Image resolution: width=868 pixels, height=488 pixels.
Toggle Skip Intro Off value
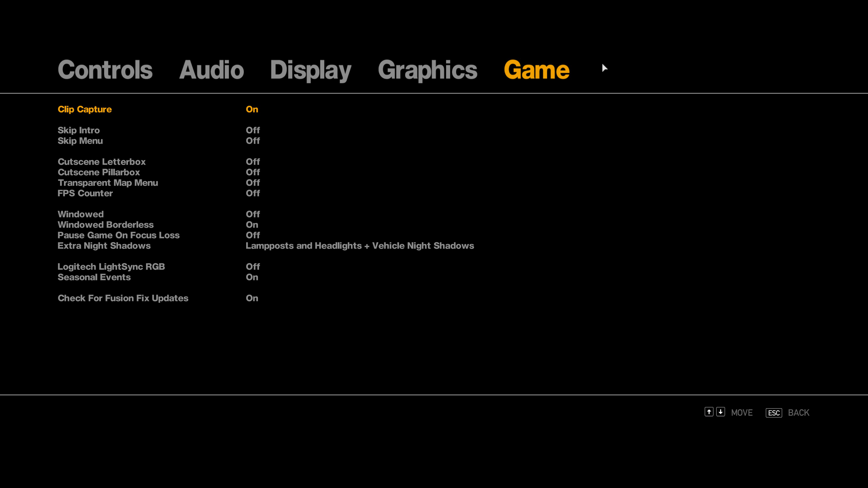pyautogui.click(x=253, y=130)
